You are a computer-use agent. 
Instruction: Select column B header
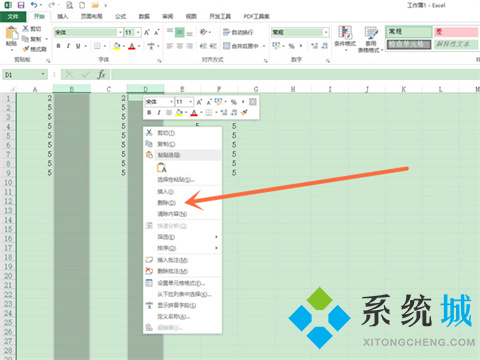(x=72, y=89)
